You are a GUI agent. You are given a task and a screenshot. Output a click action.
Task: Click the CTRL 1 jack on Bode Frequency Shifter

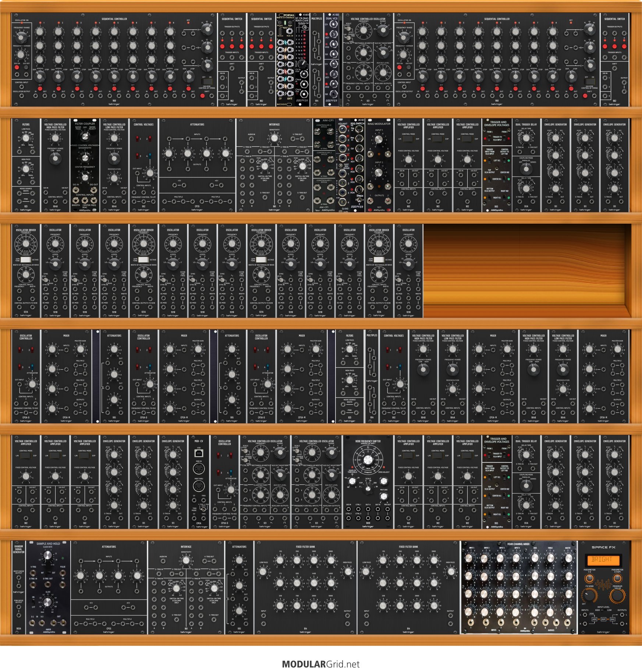(x=358, y=510)
